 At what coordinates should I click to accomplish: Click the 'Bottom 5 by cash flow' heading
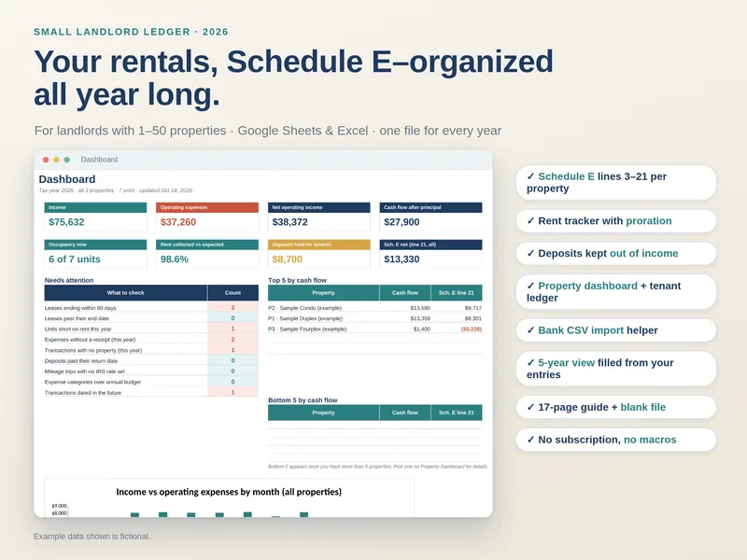[x=303, y=400]
